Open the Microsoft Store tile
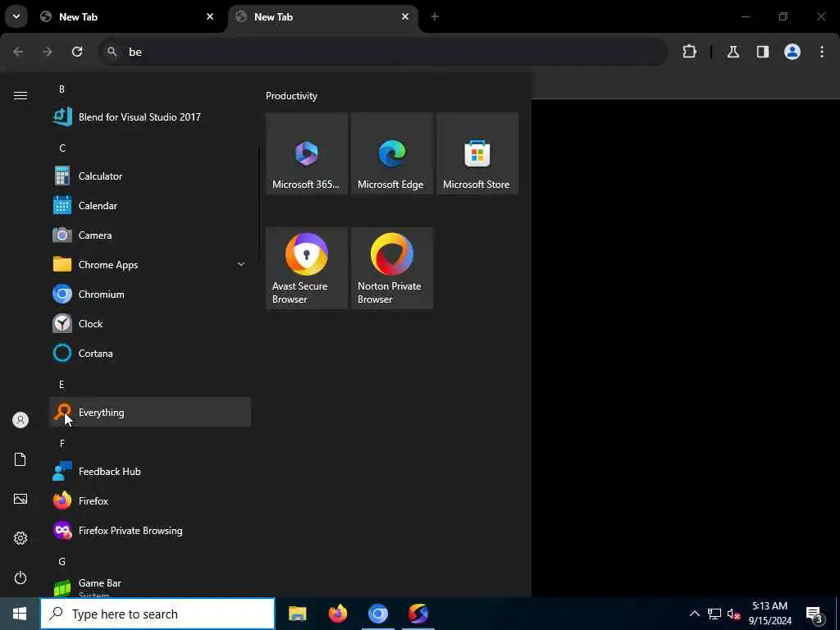840x630 pixels. point(477,153)
